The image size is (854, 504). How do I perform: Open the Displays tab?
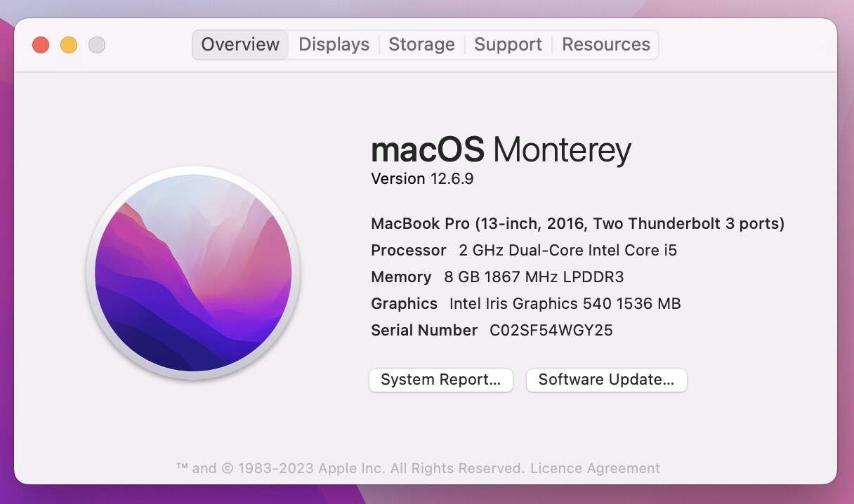[334, 44]
